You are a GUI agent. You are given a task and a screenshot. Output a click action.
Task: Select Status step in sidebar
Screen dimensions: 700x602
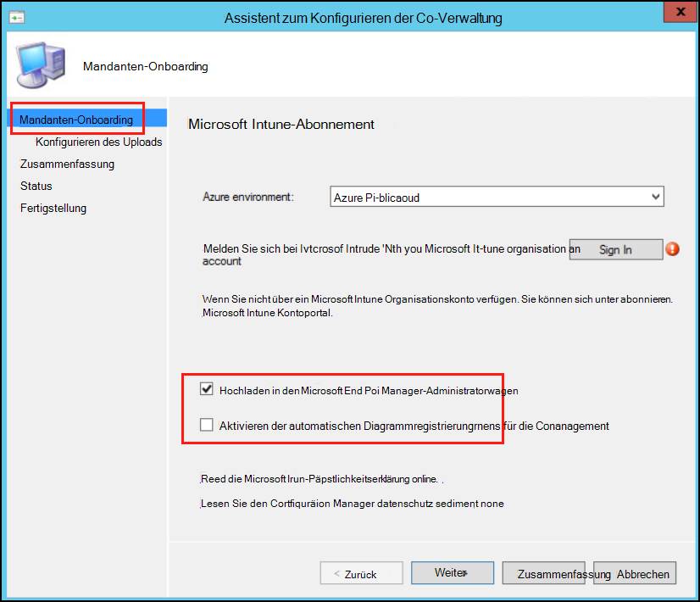pos(36,186)
